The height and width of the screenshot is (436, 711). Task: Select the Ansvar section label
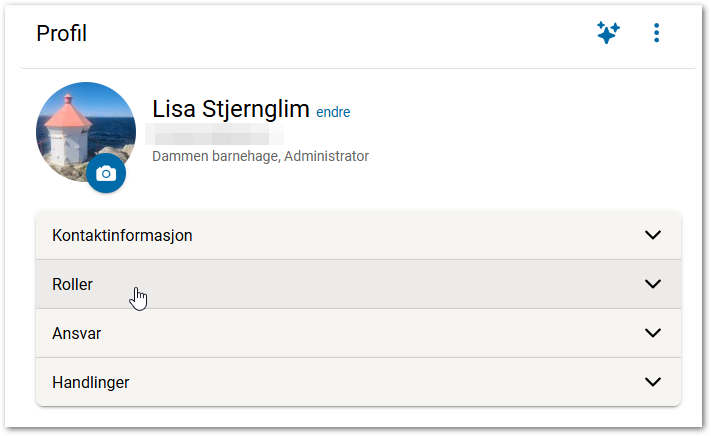pyautogui.click(x=76, y=334)
